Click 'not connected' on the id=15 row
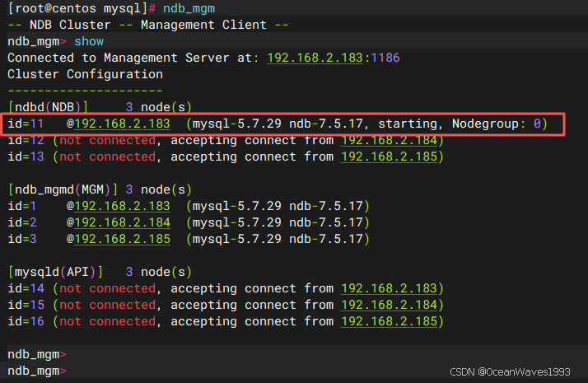Screen dimensions: 588x383 pos(108,305)
